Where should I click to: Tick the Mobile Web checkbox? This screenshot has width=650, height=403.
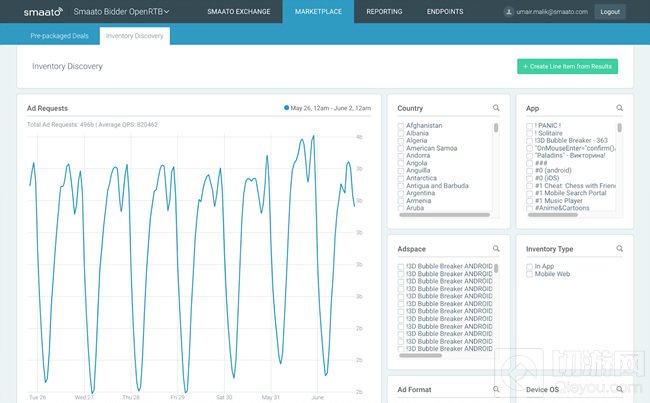click(530, 274)
